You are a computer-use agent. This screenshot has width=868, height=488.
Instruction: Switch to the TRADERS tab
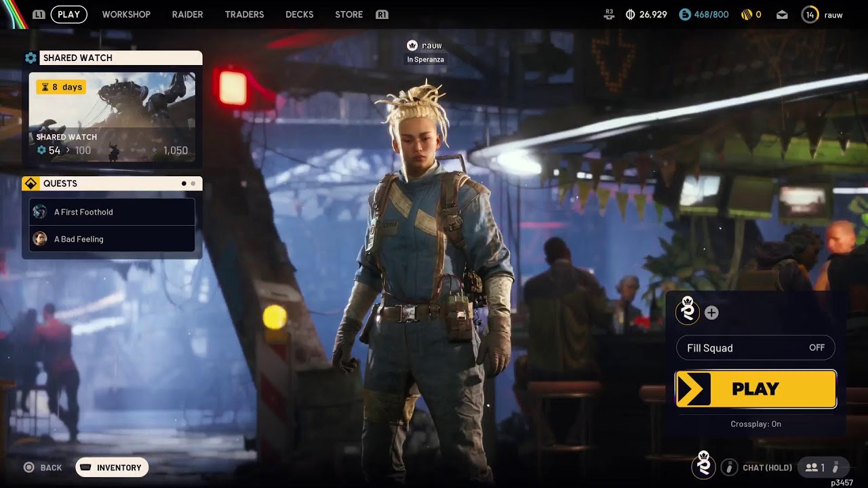click(244, 14)
